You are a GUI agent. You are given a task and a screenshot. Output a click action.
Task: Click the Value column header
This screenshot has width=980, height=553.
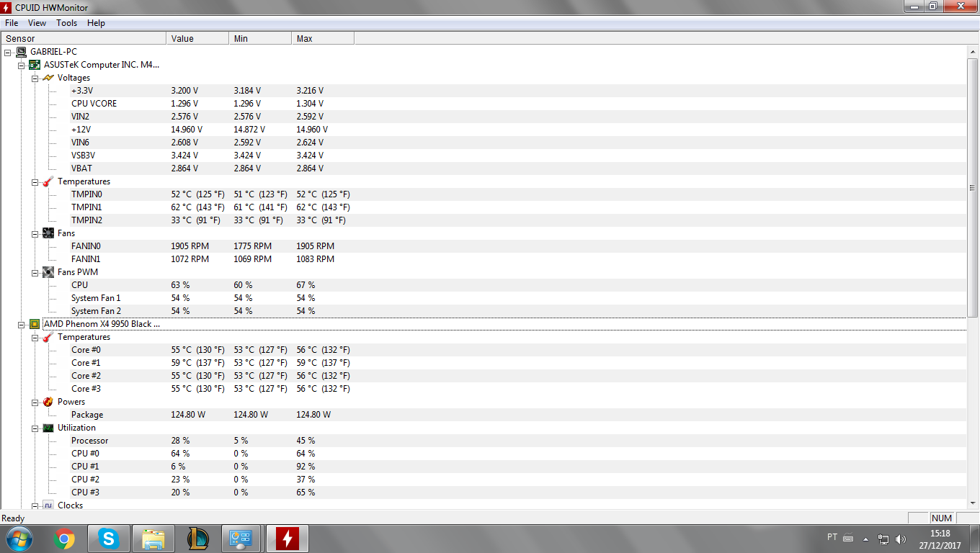point(197,38)
